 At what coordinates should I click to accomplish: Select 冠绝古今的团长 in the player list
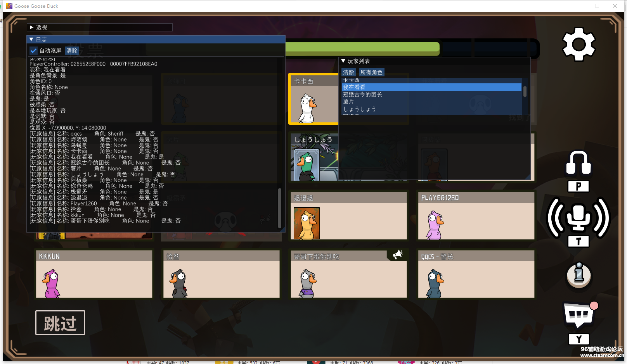pos(431,95)
